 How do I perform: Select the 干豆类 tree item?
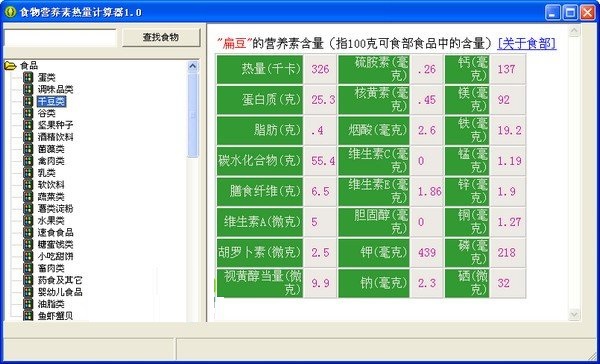pyautogui.click(x=51, y=101)
